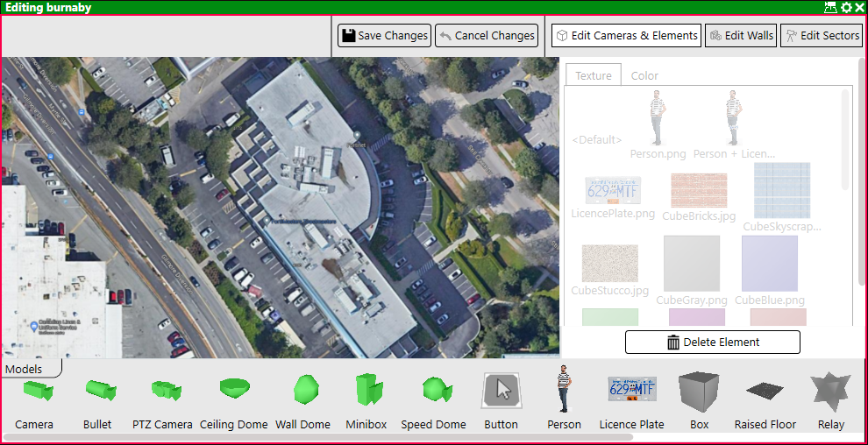Apply the CubeSkyscraper texture
This screenshot has width=868, height=445.
pyautogui.click(x=782, y=197)
